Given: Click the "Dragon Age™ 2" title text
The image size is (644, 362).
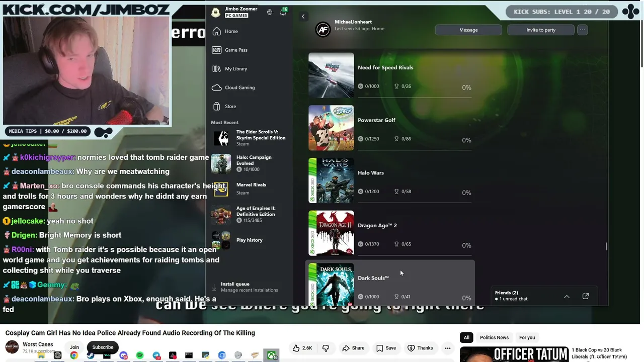Looking at the screenshot, I should tap(377, 226).
